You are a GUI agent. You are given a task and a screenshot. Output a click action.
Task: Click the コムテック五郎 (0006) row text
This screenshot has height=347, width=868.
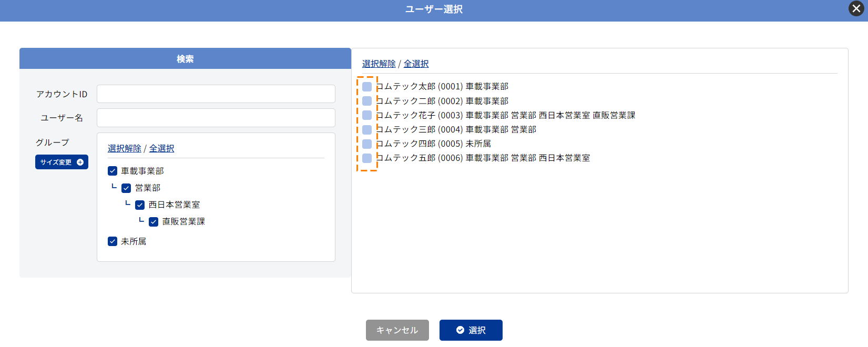click(483, 158)
